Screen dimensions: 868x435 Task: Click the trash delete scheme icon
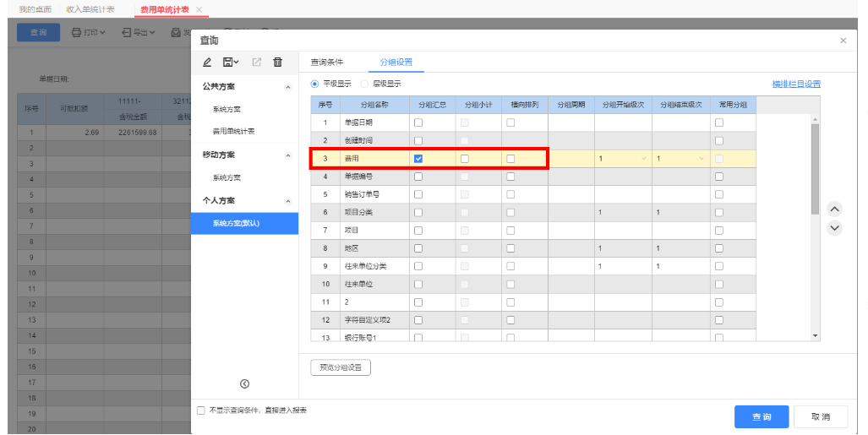click(278, 62)
